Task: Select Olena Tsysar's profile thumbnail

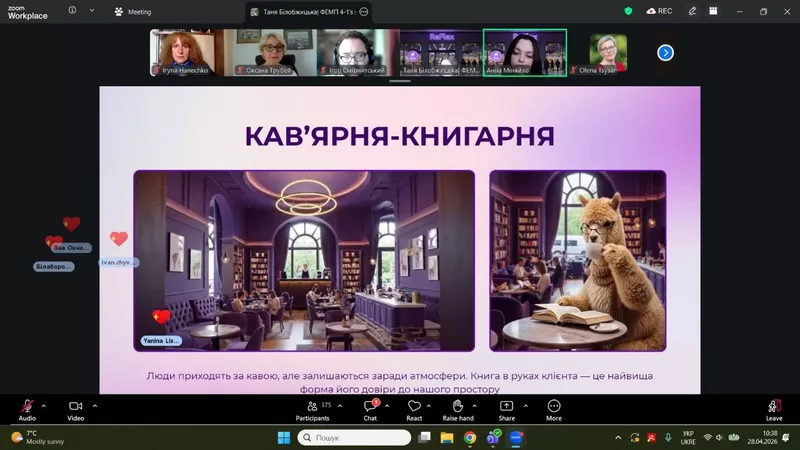Action: click(x=608, y=53)
